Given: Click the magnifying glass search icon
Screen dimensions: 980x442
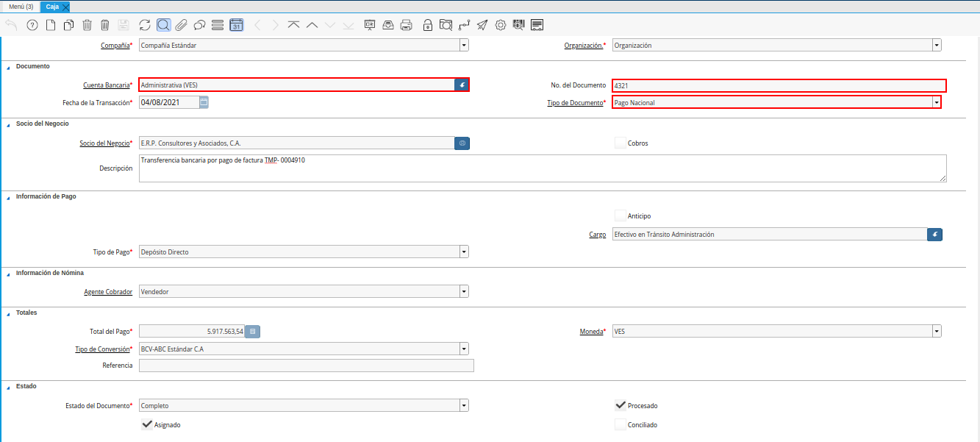Looking at the screenshot, I should click(163, 25).
